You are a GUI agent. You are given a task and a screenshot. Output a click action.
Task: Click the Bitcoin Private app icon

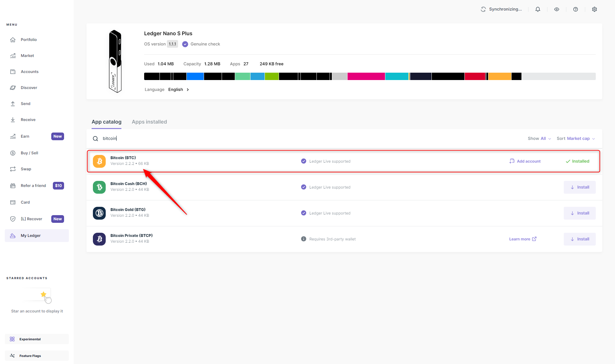click(x=99, y=239)
